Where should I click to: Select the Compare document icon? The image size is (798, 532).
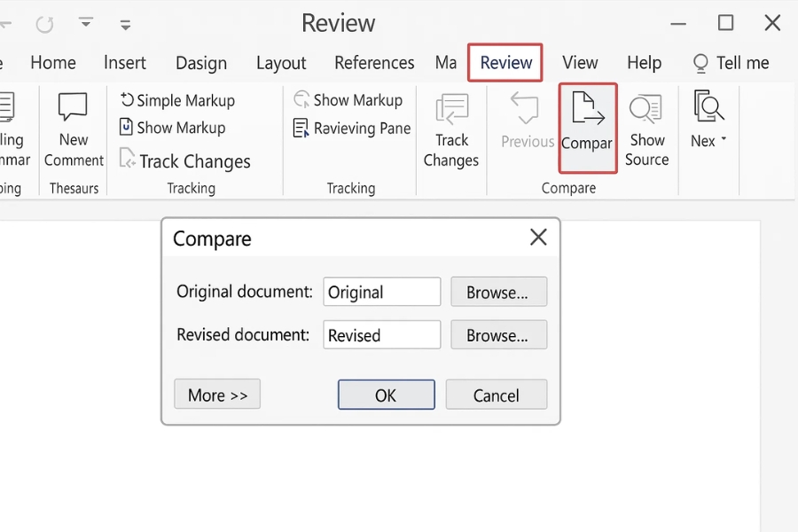(x=587, y=111)
